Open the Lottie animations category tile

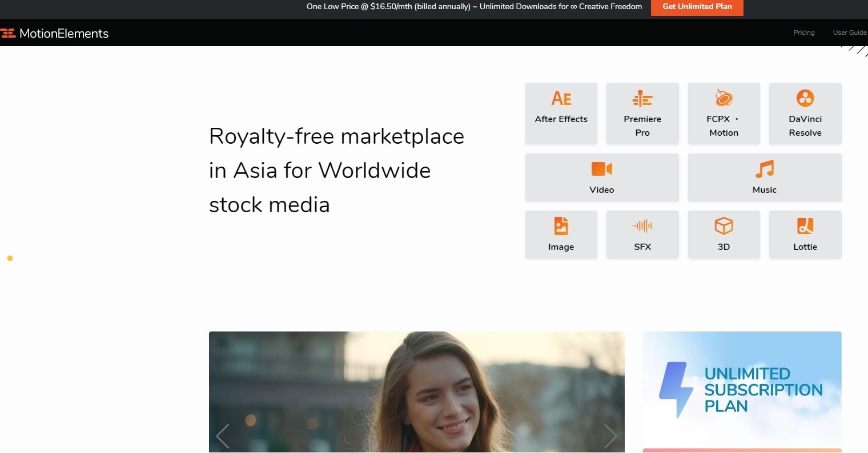point(805,234)
